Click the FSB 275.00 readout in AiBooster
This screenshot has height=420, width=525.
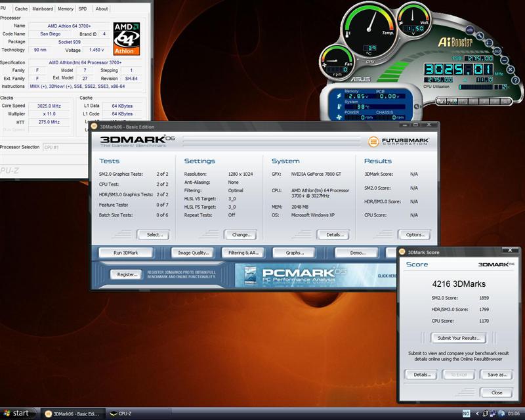point(479,58)
